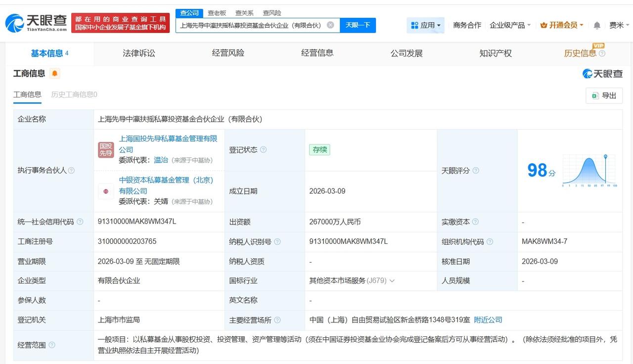
Task: Open the 附近公司 nearby companies link
Action: [488, 320]
